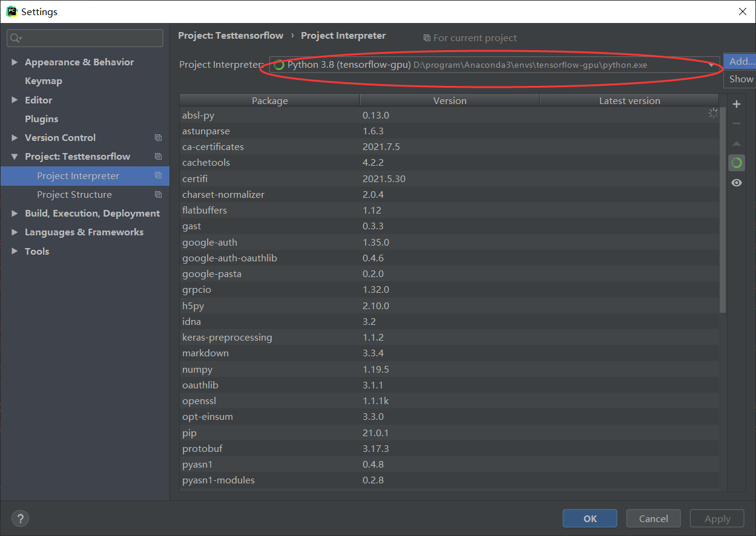Click the install package plus icon
The height and width of the screenshot is (536, 756).
(737, 104)
